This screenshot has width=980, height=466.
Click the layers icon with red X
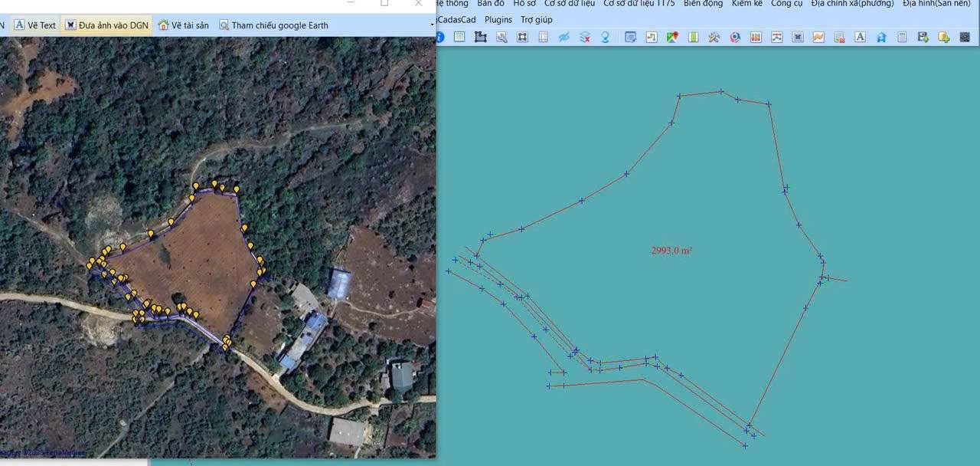(585, 37)
